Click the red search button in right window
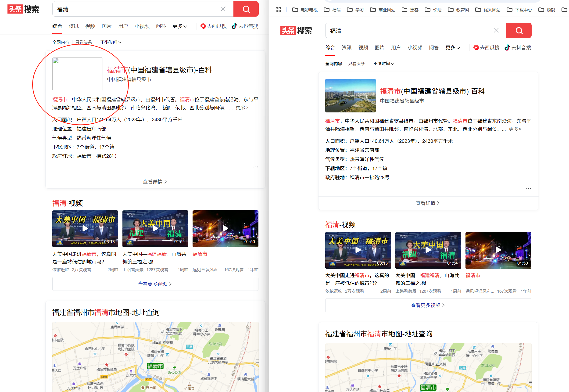This screenshot has width=569, height=392. pos(519,30)
